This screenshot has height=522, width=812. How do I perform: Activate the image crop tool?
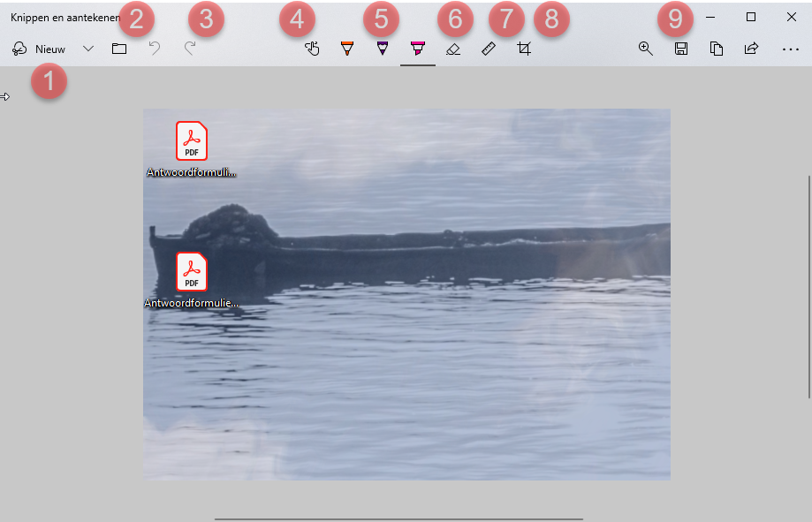point(524,49)
